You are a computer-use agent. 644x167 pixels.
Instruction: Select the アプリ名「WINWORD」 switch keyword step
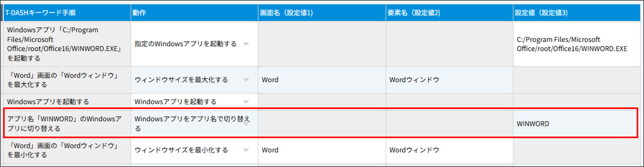point(64,124)
